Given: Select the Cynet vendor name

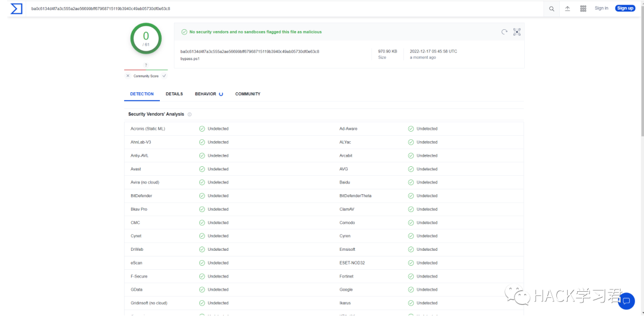Looking at the screenshot, I should [x=136, y=236].
